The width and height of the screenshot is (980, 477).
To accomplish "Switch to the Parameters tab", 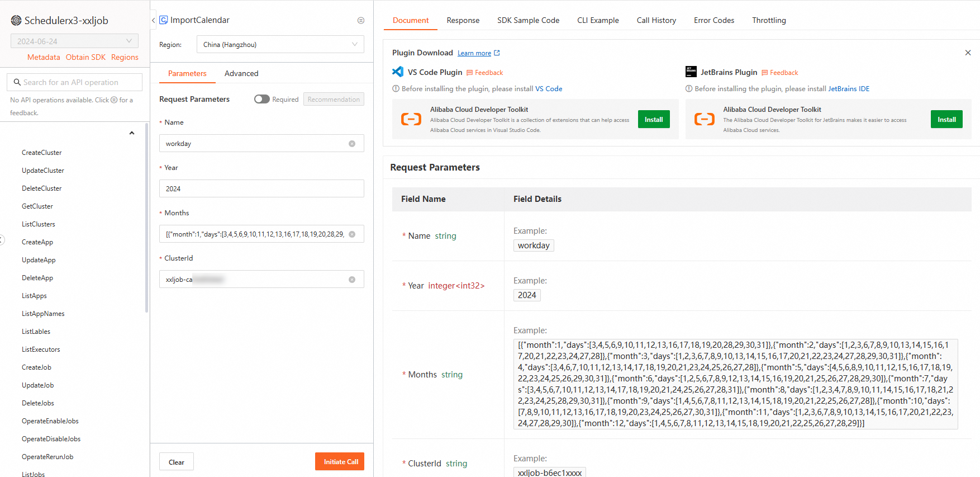I will (x=187, y=73).
